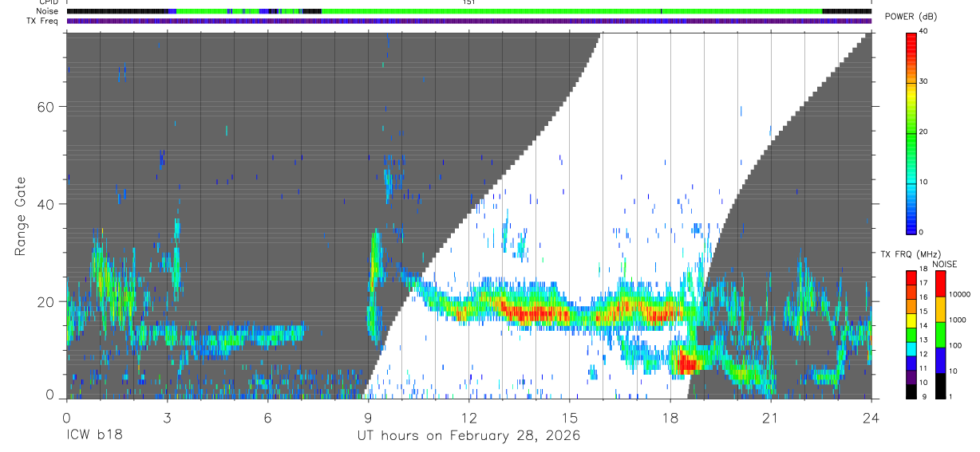The height and width of the screenshot is (452, 980).
Task: Click the blue segment of the NOISE color bar
Action: click(939, 360)
